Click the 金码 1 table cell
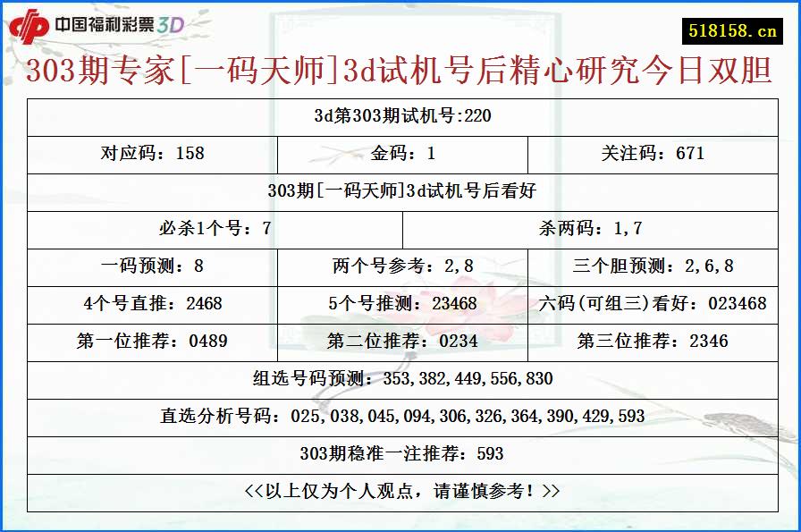 [x=400, y=153]
